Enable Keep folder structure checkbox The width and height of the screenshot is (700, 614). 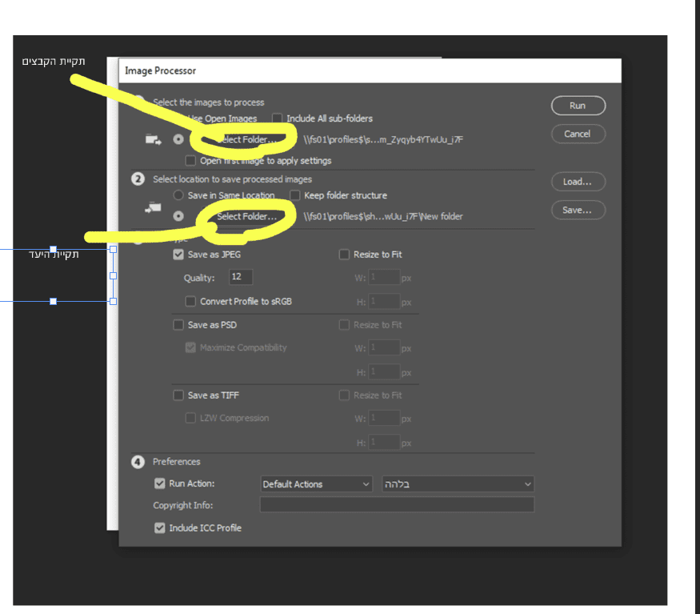point(294,195)
